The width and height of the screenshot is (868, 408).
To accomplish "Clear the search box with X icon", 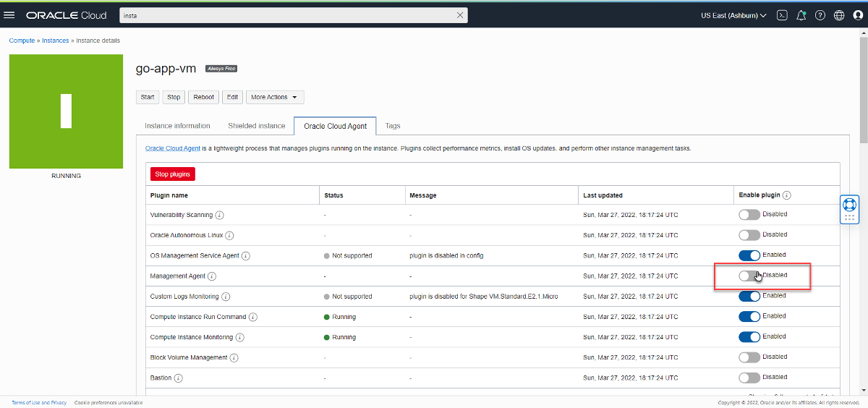I will tap(459, 15).
